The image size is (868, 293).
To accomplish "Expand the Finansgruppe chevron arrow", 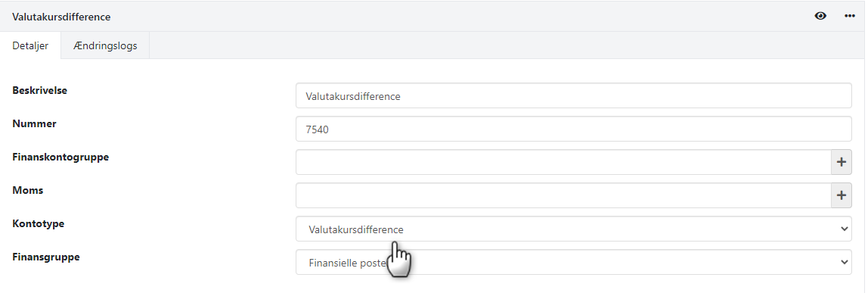I will coord(844,262).
